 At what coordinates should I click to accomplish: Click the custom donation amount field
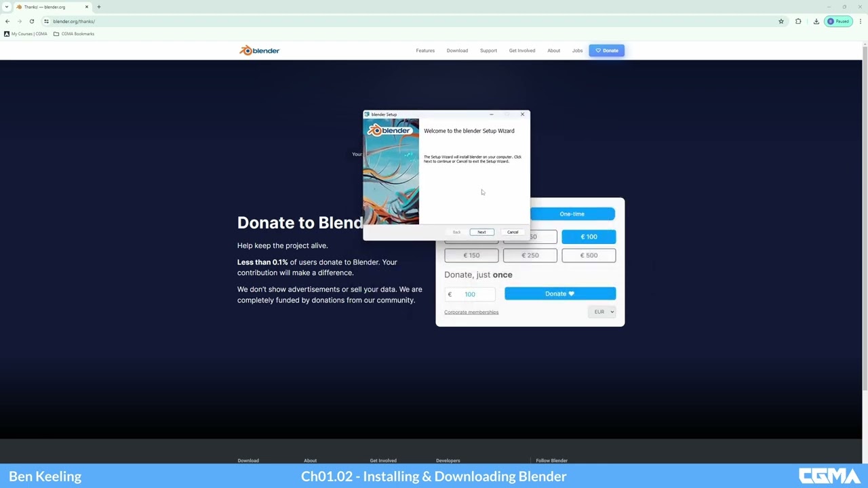tap(470, 294)
